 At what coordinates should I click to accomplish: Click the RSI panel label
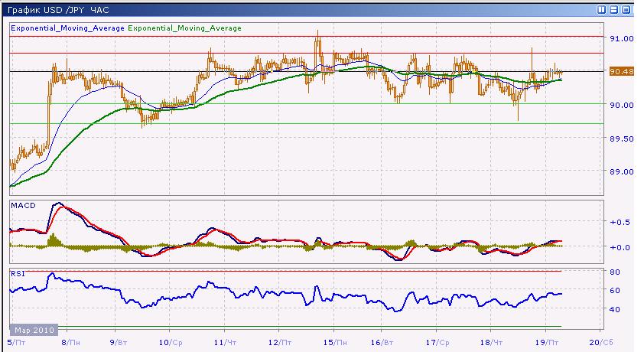(17, 271)
